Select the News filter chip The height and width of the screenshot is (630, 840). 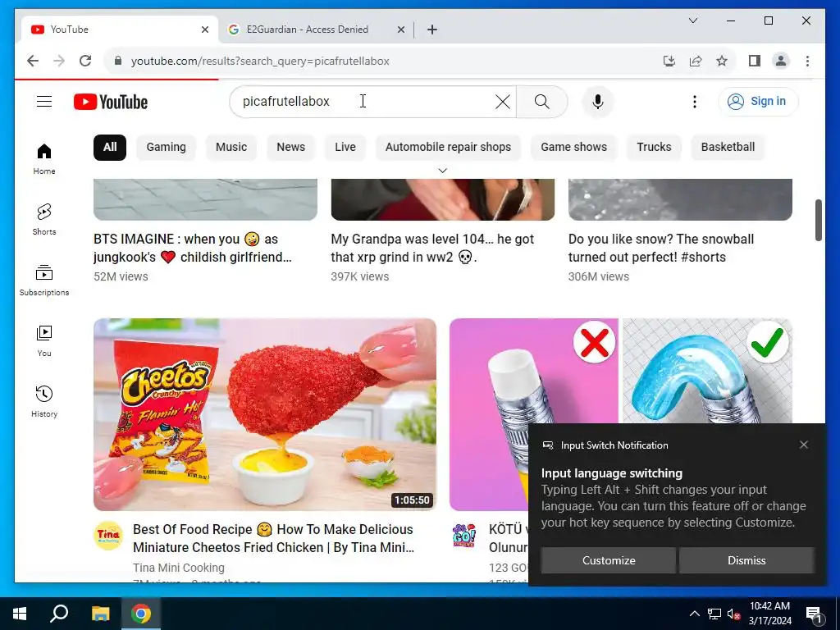pyautogui.click(x=291, y=148)
